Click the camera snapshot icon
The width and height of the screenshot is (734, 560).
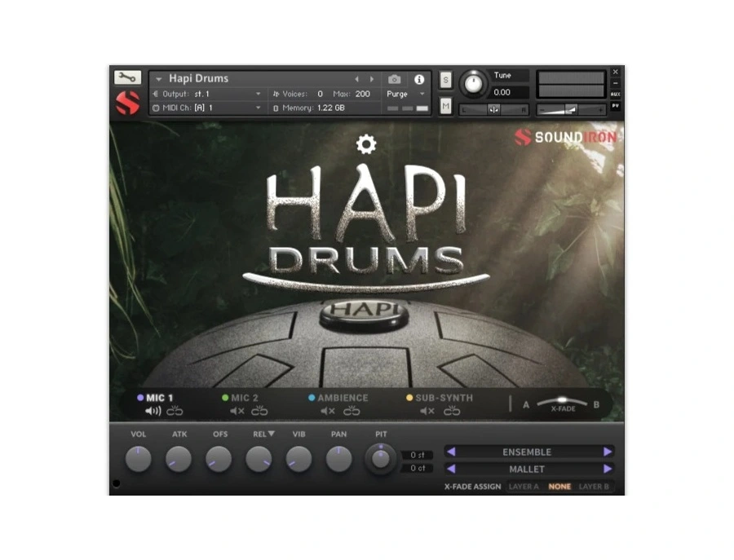pos(394,79)
